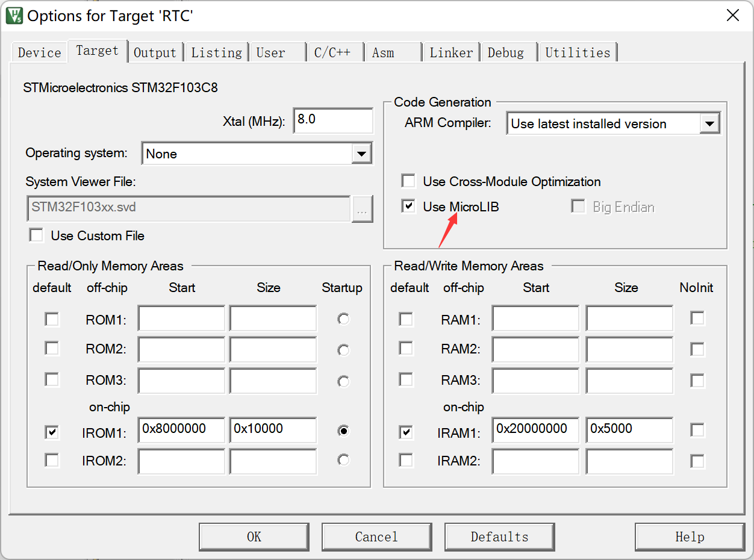Screen dimensions: 754x560
Task: Click the Keil uVision icon in title bar
Action: click(14, 15)
